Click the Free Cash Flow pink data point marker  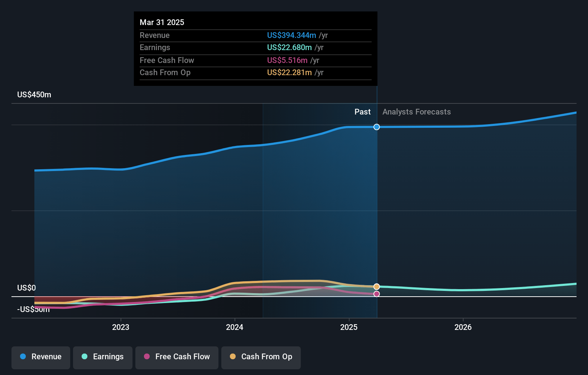(377, 294)
